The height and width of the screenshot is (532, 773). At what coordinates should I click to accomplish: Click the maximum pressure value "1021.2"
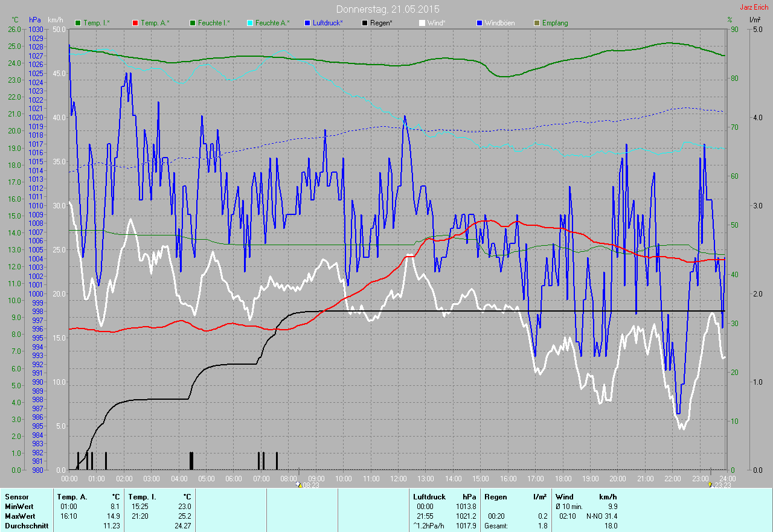point(466,516)
